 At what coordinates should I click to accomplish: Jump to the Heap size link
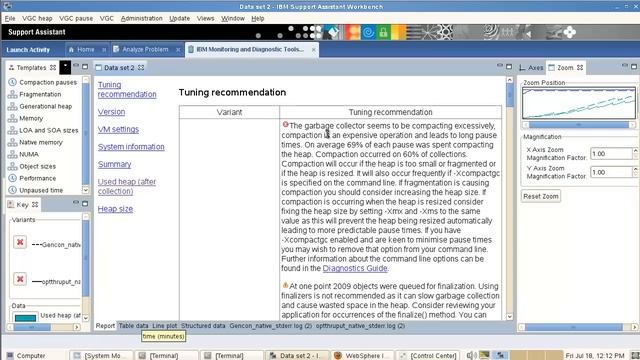tap(115, 209)
